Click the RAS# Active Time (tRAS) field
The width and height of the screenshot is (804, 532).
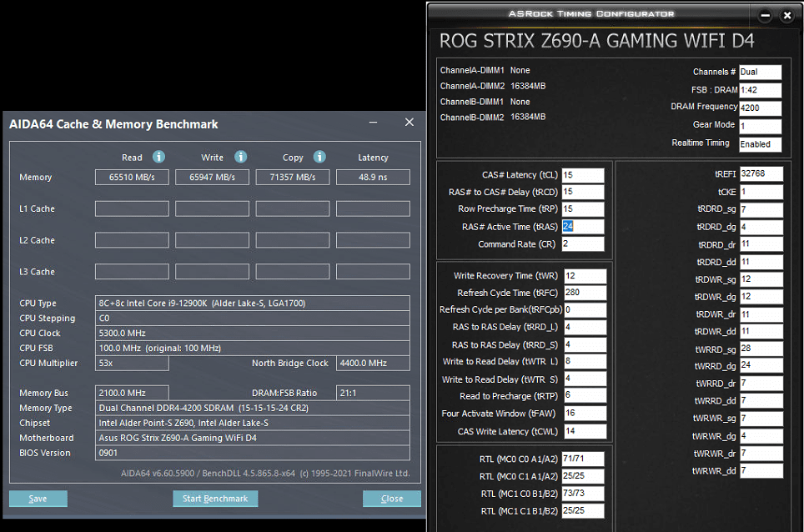pos(583,227)
